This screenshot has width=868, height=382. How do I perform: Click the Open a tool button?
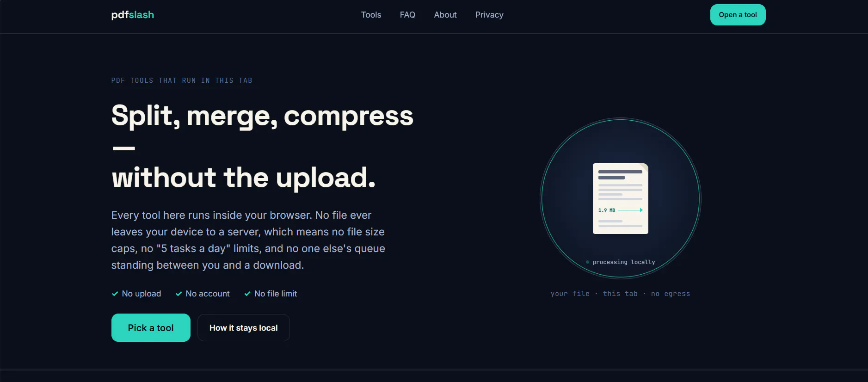click(738, 15)
